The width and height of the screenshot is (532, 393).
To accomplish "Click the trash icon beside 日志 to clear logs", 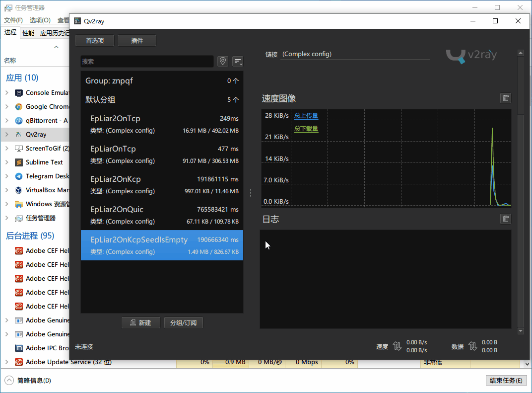I will coord(505,218).
